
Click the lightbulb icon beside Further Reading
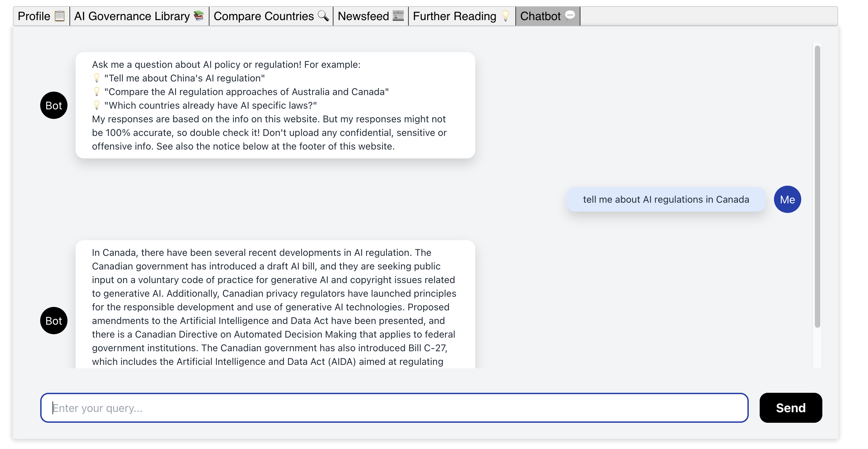pyautogui.click(x=506, y=16)
